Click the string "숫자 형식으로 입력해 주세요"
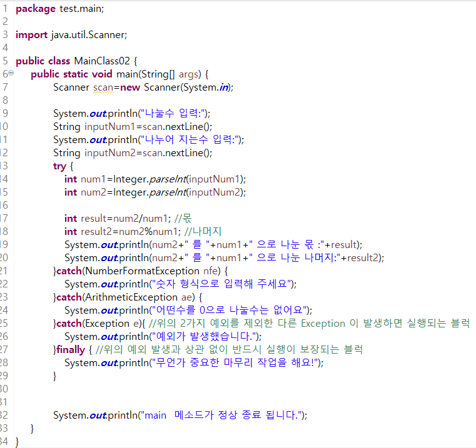The height and width of the screenshot is (448, 476). click(221, 284)
